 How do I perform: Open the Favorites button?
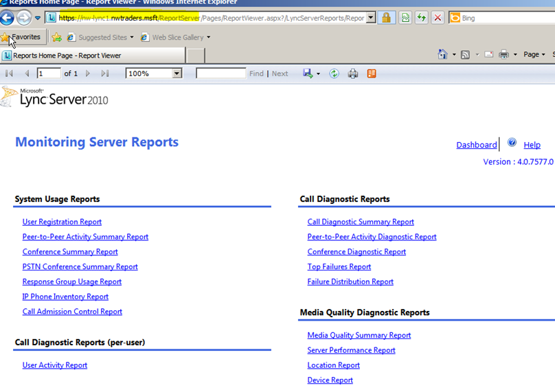point(23,37)
